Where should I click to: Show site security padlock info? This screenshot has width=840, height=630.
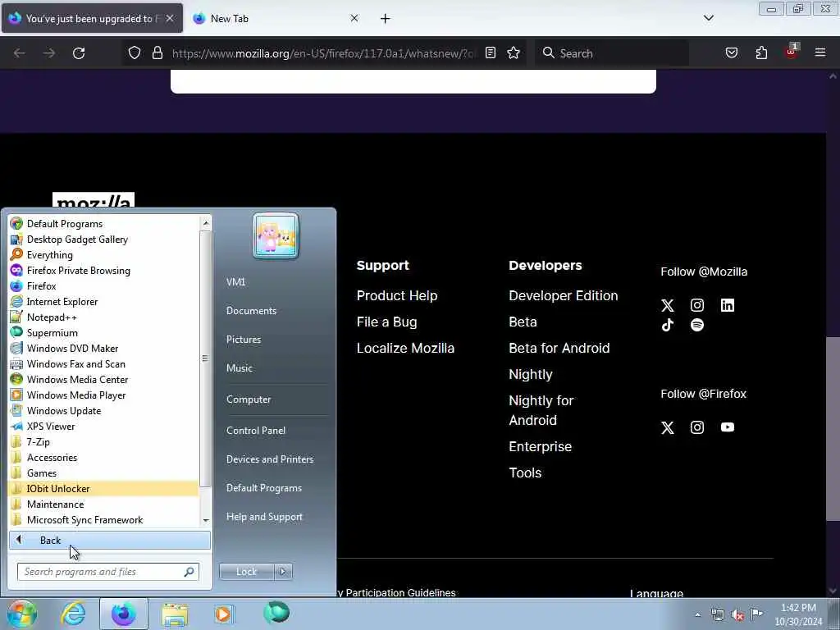157,52
